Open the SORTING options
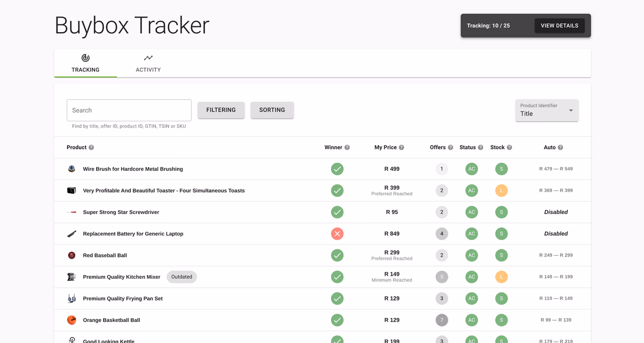 (272, 110)
